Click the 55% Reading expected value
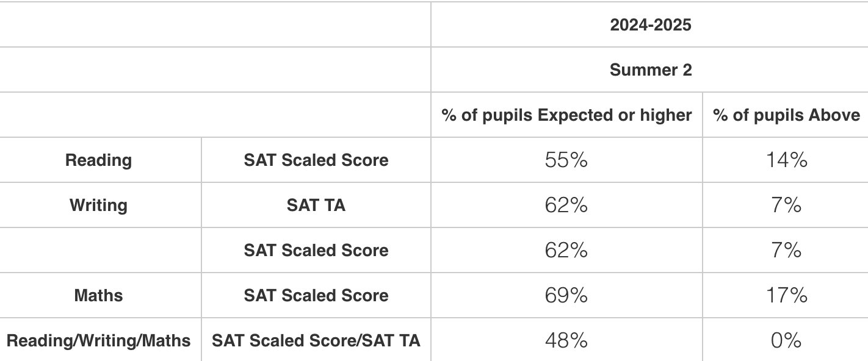Image resolution: width=868 pixels, height=361 pixels. (566, 160)
